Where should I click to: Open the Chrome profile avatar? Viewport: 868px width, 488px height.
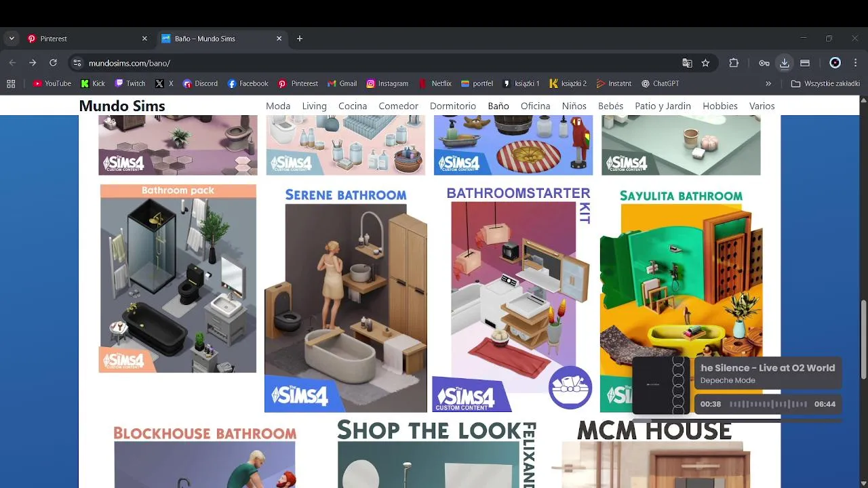click(x=835, y=63)
